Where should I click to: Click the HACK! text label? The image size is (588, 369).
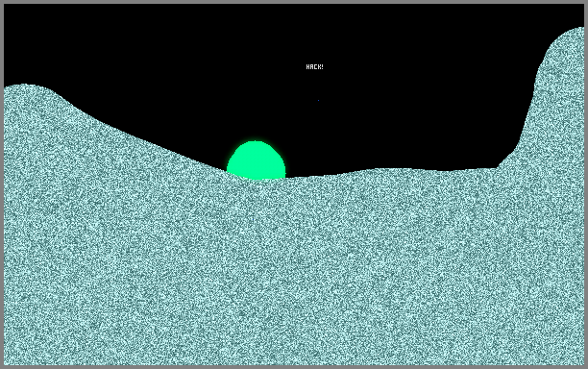click(x=314, y=66)
